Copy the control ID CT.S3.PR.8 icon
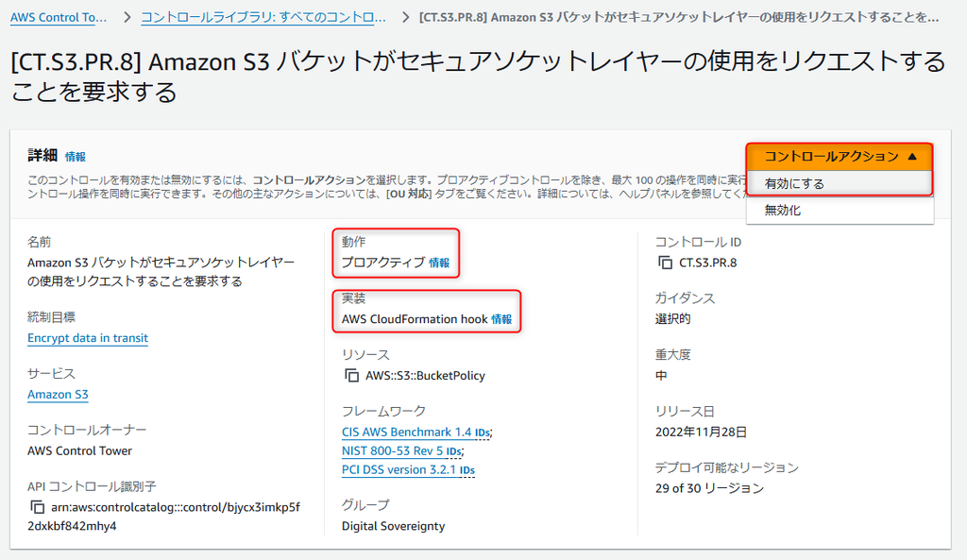 click(665, 263)
